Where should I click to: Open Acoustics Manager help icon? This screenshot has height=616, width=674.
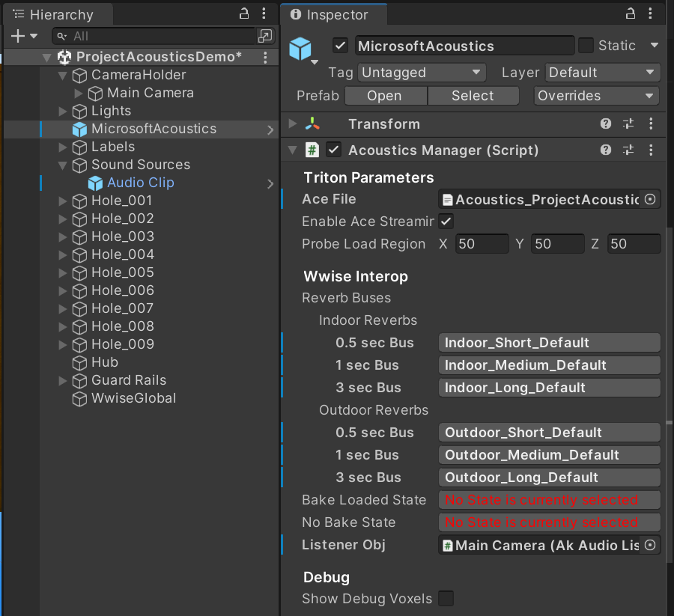click(606, 150)
